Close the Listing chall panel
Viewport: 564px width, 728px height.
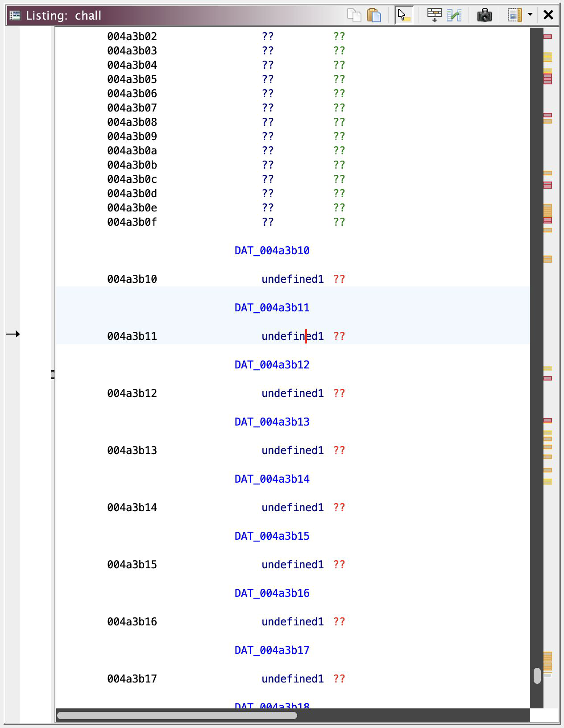pyautogui.click(x=548, y=15)
